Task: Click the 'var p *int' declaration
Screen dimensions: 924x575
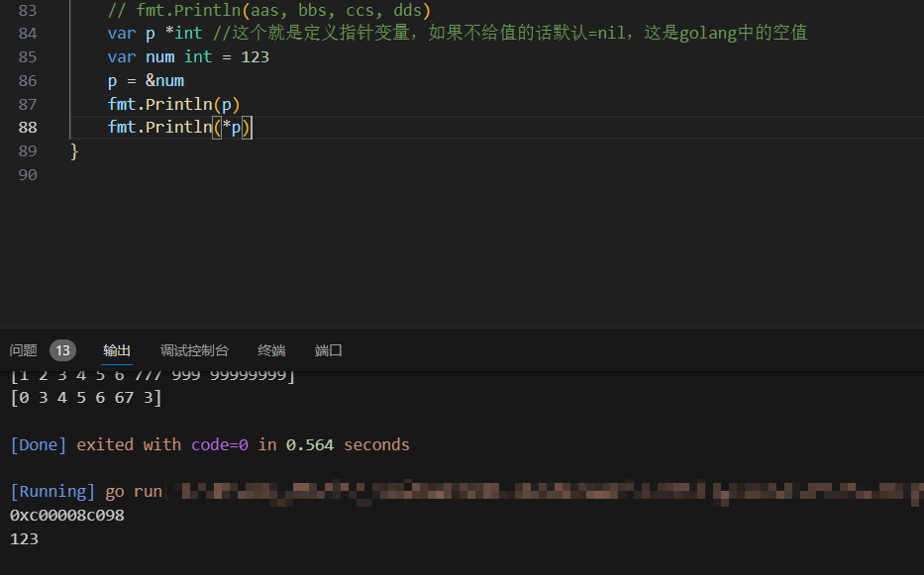Action: coord(154,34)
